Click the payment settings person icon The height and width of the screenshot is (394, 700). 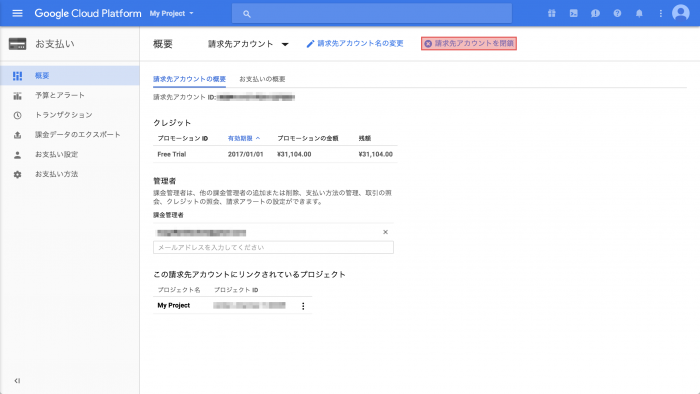coord(17,155)
